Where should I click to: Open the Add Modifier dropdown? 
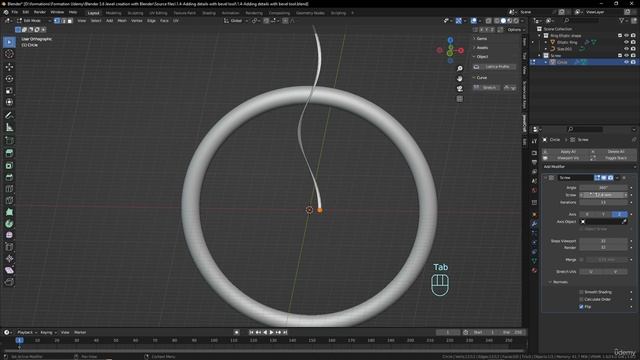click(x=589, y=167)
